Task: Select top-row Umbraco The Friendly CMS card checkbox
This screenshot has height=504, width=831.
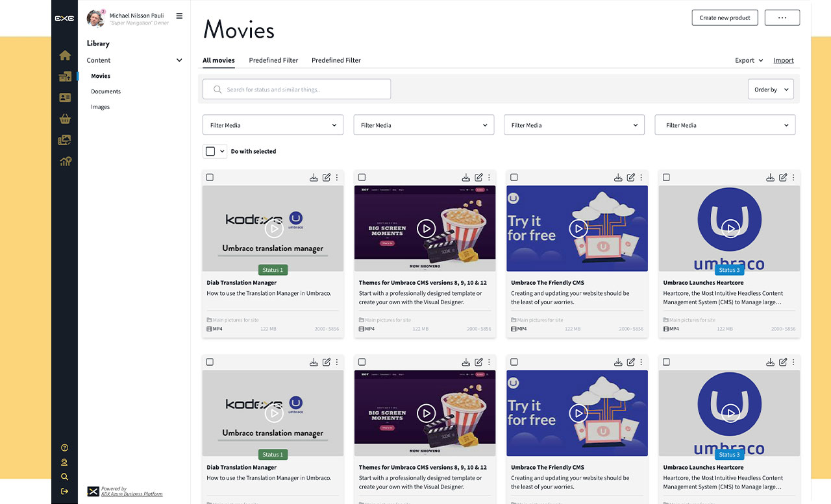Action: [514, 177]
